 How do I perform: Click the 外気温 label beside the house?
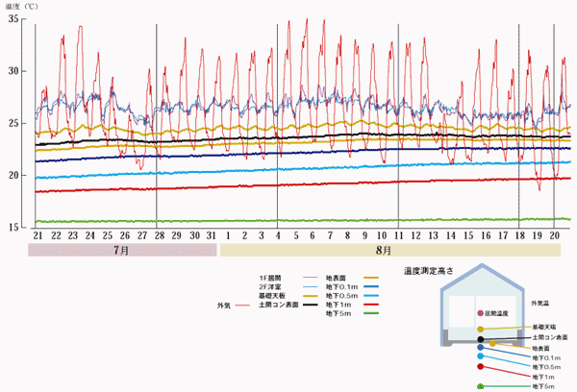coord(539,304)
